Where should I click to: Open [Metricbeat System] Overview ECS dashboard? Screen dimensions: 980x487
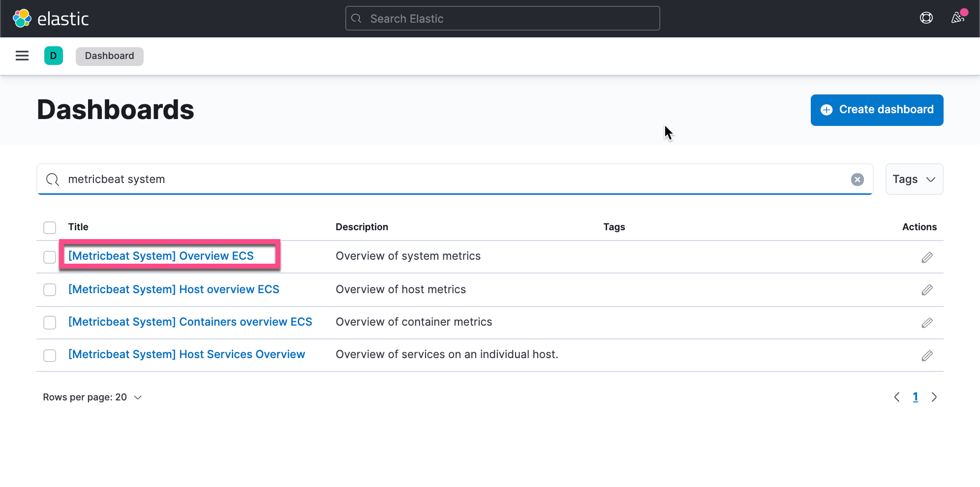161,256
